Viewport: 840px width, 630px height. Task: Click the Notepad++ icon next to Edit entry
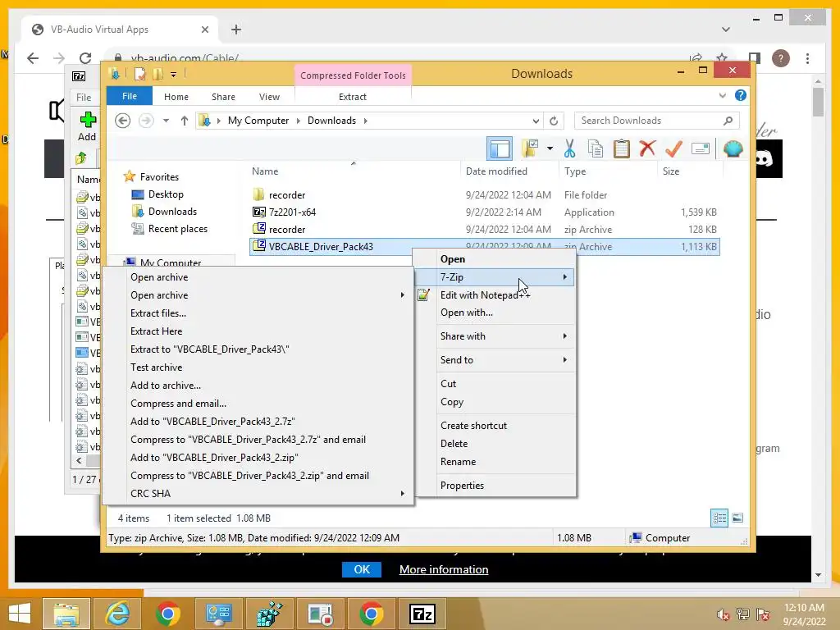point(424,294)
